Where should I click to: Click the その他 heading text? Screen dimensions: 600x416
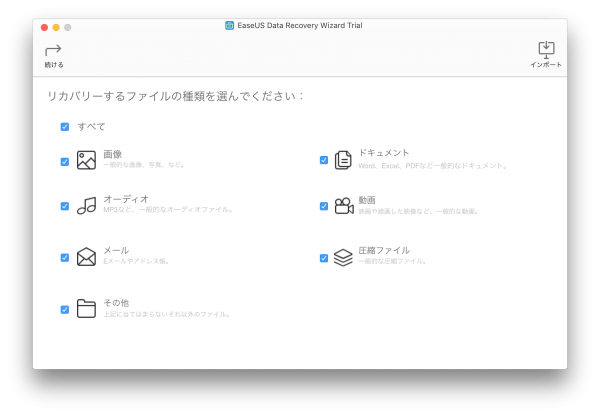(x=116, y=303)
